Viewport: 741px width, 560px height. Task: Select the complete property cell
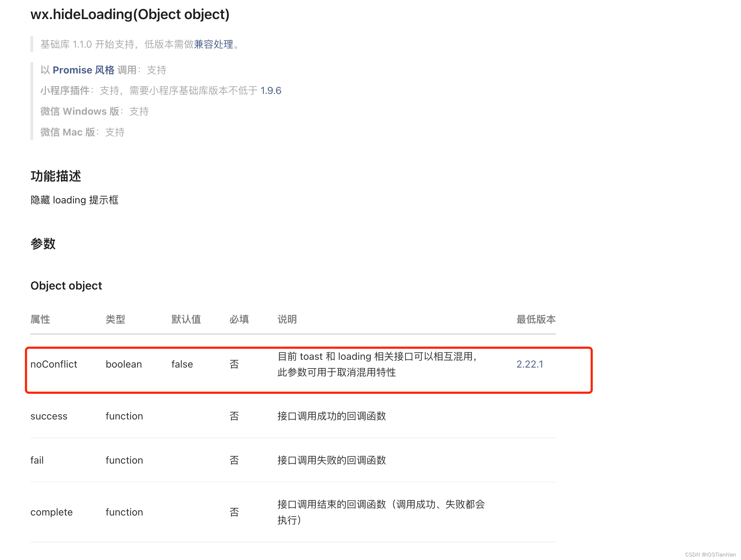[x=52, y=512]
